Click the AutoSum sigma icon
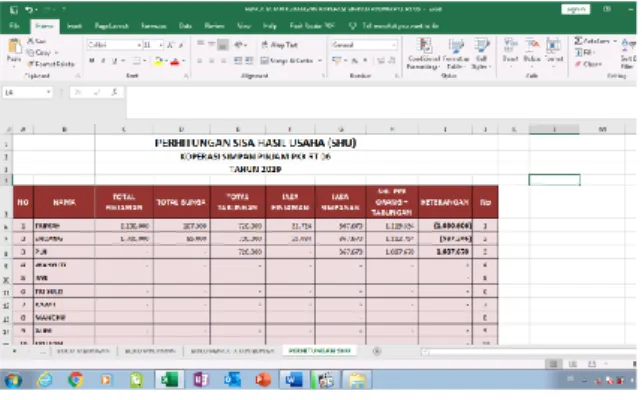 579,41
